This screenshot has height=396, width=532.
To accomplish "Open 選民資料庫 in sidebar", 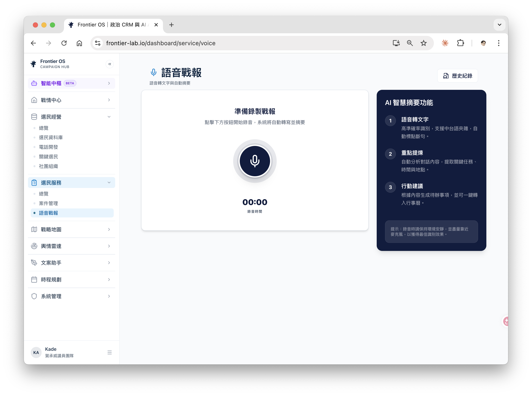I will click(x=72, y=137).
